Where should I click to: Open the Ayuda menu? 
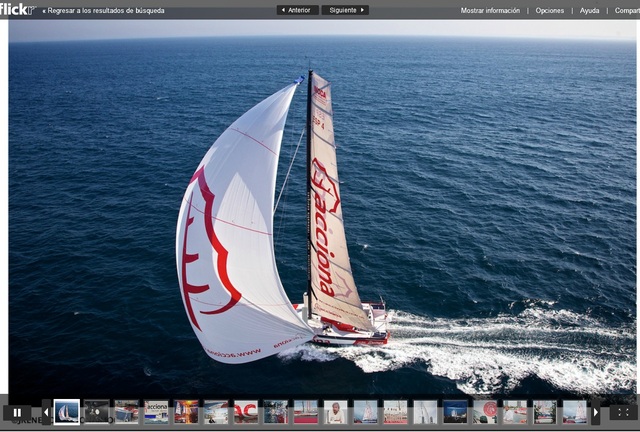pos(589,11)
